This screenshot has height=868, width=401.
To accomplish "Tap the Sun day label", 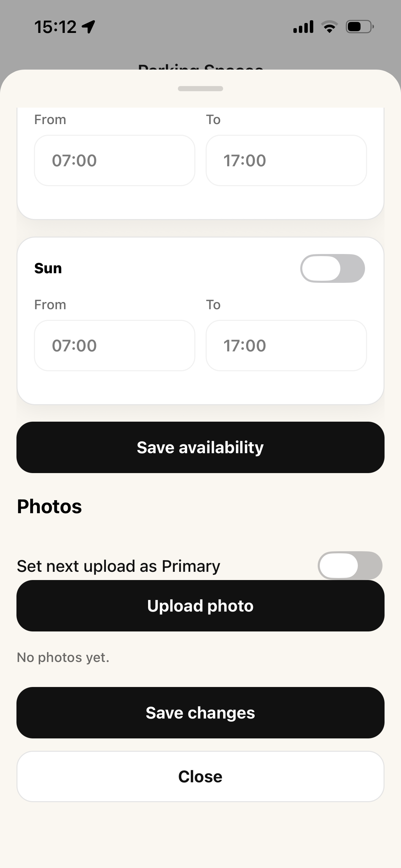I will point(48,268).
